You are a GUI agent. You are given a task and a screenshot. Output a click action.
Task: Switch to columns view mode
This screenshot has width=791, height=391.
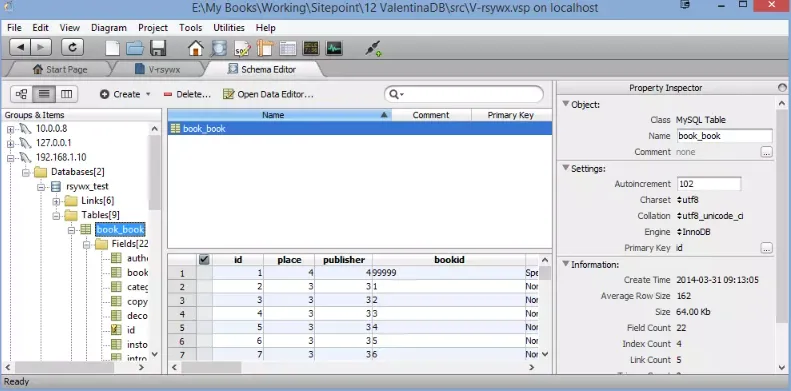[x=66, y=94]
